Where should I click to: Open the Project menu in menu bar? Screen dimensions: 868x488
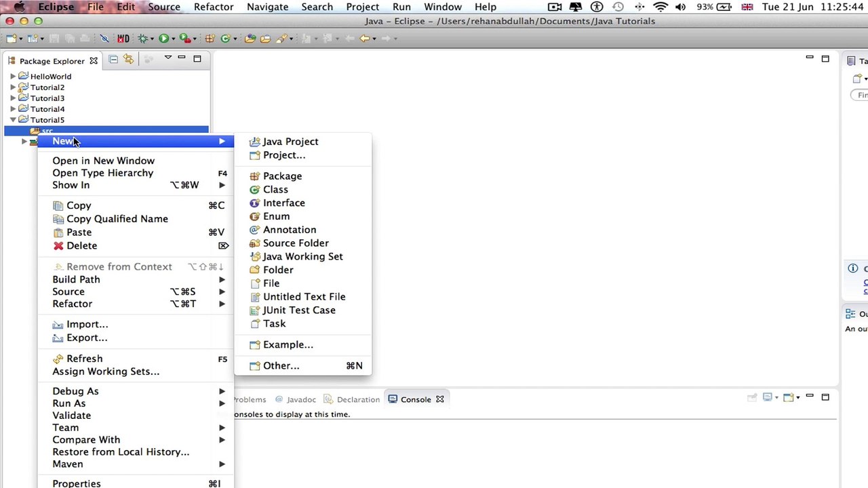363,7
